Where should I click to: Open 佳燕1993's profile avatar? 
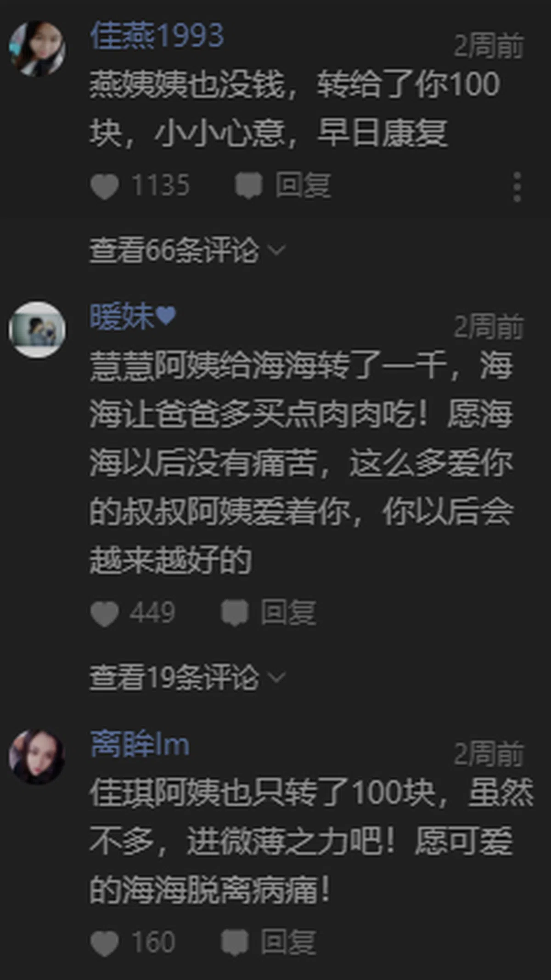pyautogui.click(x=37, y=48)
